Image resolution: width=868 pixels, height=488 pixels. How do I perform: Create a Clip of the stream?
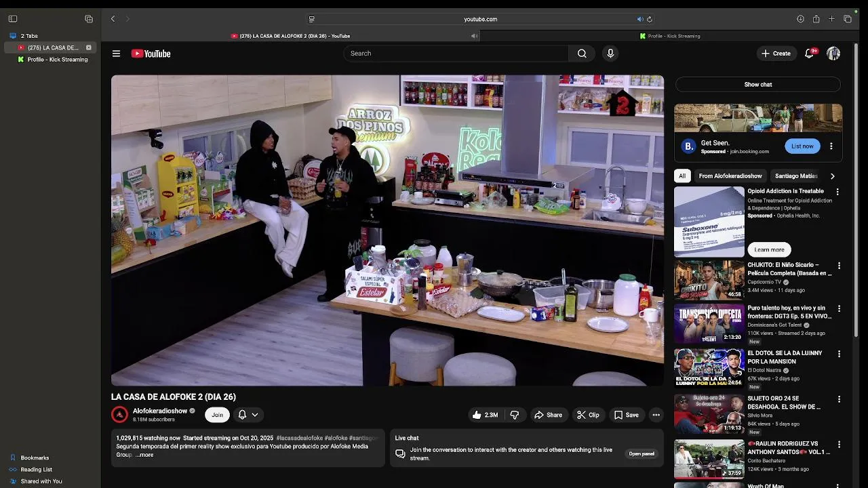[588, 415]
